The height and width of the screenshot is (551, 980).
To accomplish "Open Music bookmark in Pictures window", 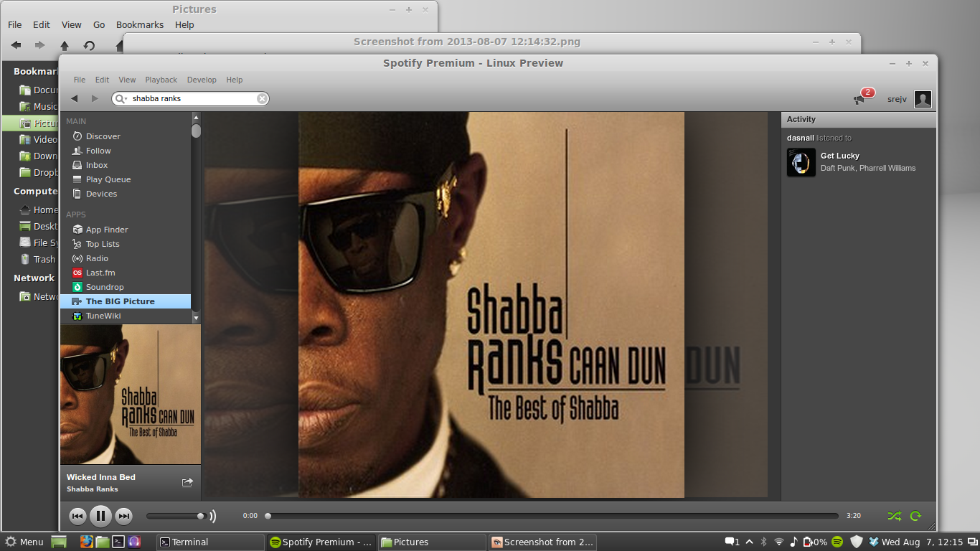I will point(38,106).
